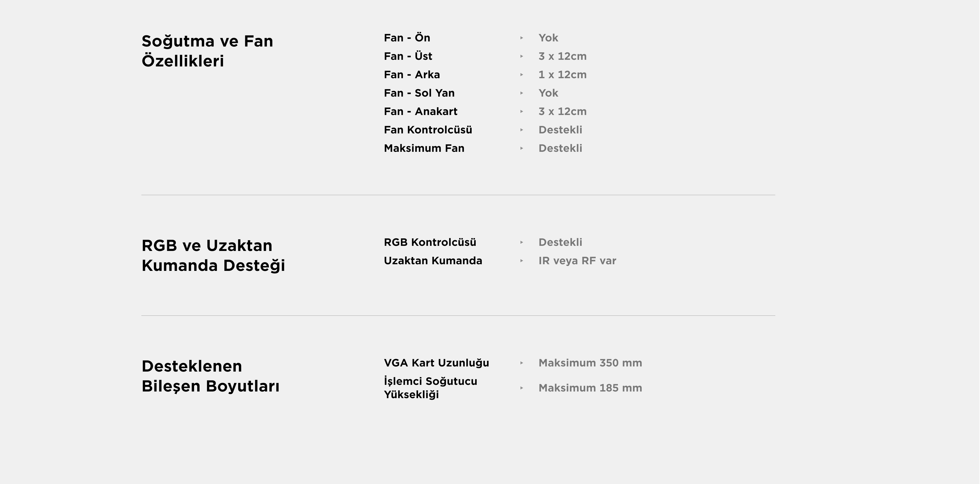Click the arrow next to İşlemci Soğutucu Yüksekliği
The width and height of the screenshot is (980, 484).
click(x=522, y=388)
